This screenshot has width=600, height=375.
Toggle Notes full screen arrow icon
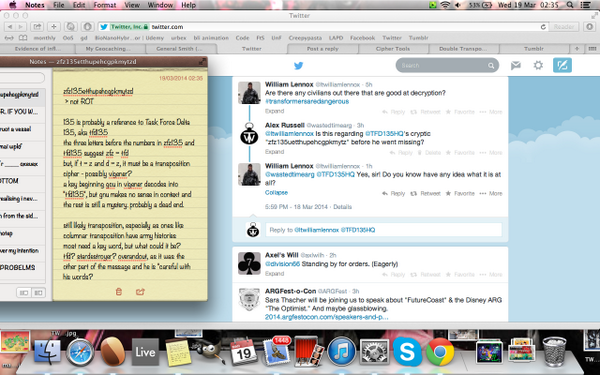202,62
